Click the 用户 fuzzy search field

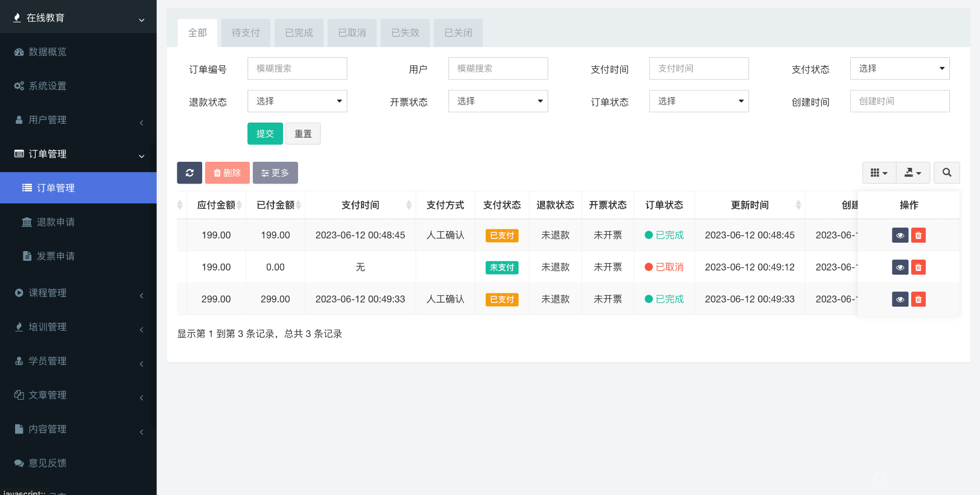click(498, 68)
